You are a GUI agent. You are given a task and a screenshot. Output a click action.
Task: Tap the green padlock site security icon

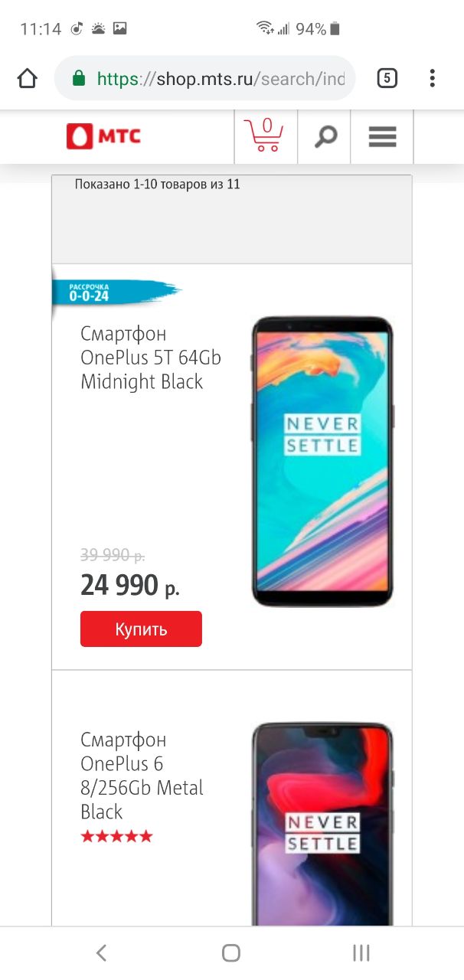click(78, 78)
